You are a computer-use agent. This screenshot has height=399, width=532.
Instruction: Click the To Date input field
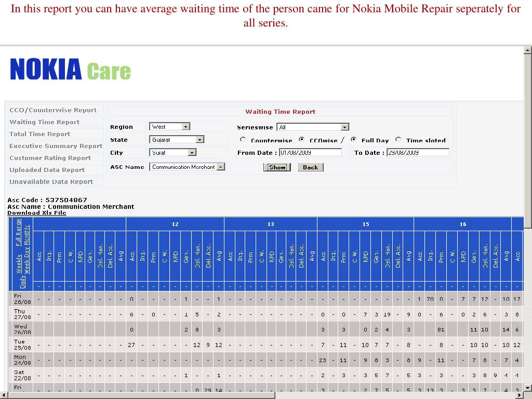[418, 152]
